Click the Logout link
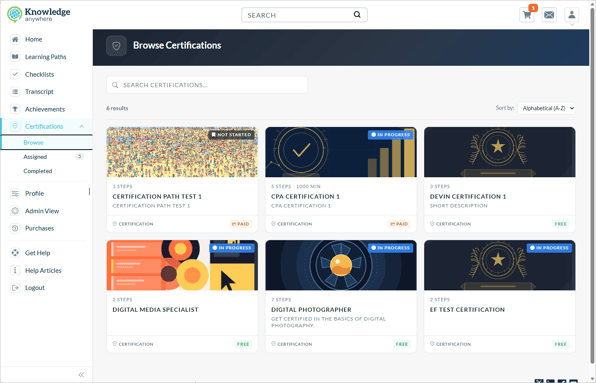 35,288
